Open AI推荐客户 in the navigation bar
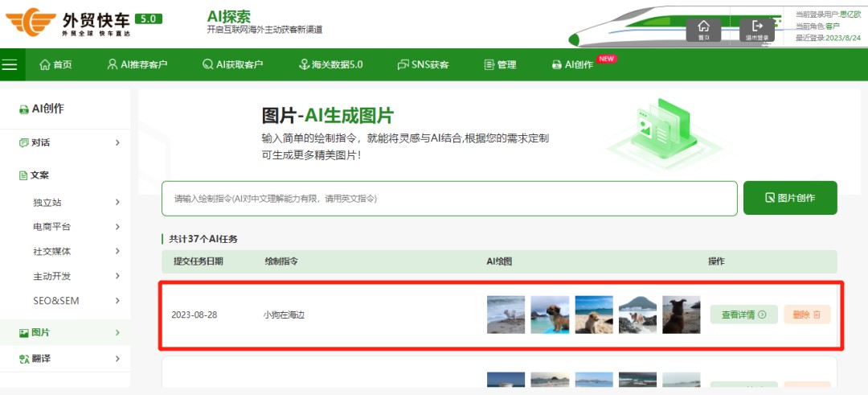Screen dimensions: 868x395 pos(137,65)
